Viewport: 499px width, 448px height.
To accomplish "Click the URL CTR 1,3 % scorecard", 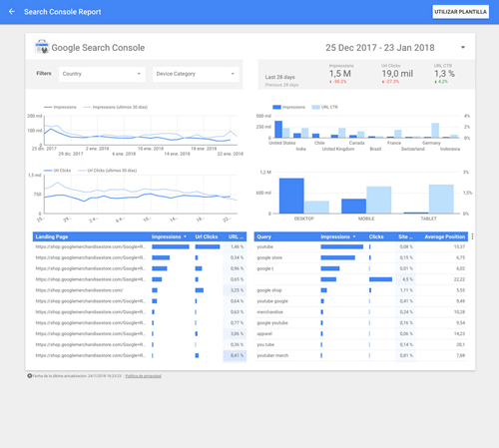I will [x=444, y=74].
